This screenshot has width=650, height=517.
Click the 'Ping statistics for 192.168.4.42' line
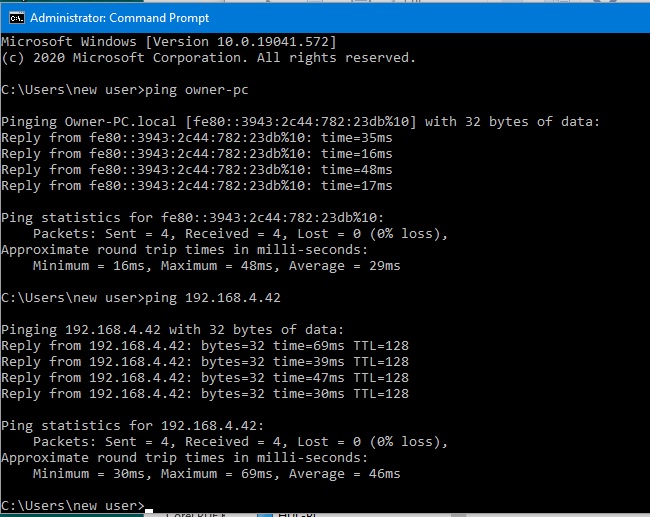click(132, 426)
